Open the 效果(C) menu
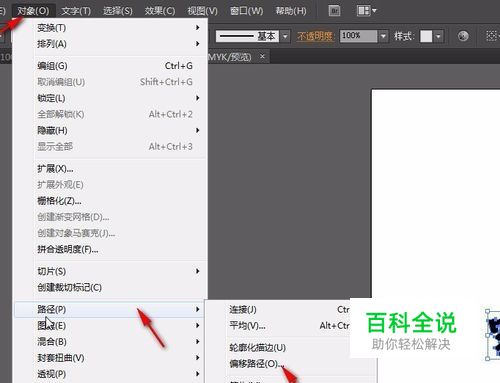The height and width of the screenshot is (383, 500). [x=160, y=11]
